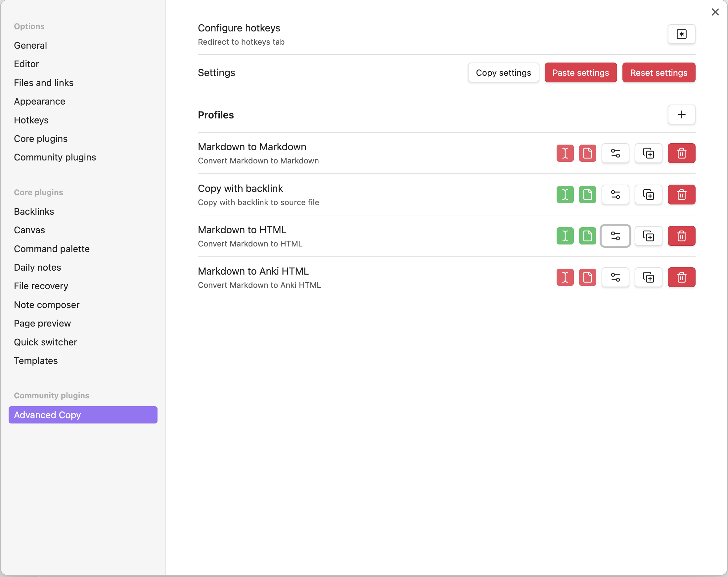
Task: Close the settings dialog
Action: 715,12
